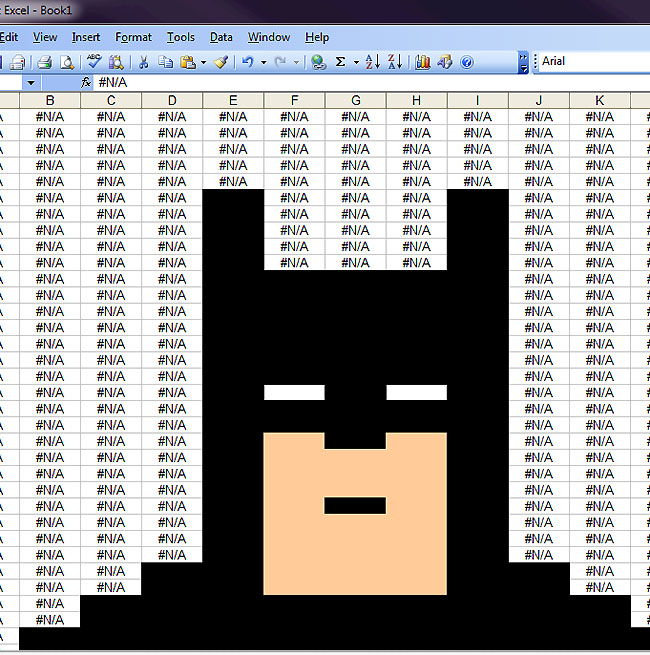650x655 pixels.
Task: Open the Data menu
Action: click(221, 37)
